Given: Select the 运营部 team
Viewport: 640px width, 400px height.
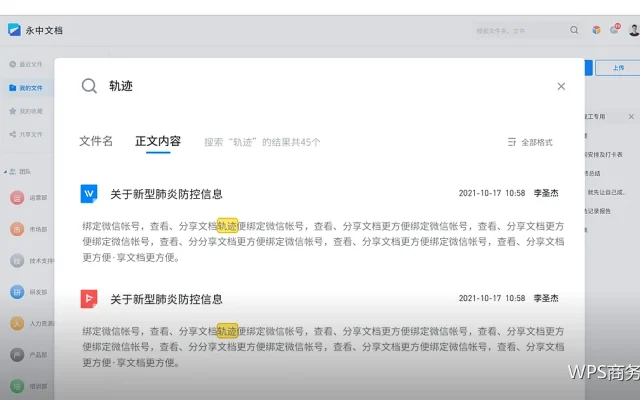Looking at the screenshot, I should (x=29, y=198).
